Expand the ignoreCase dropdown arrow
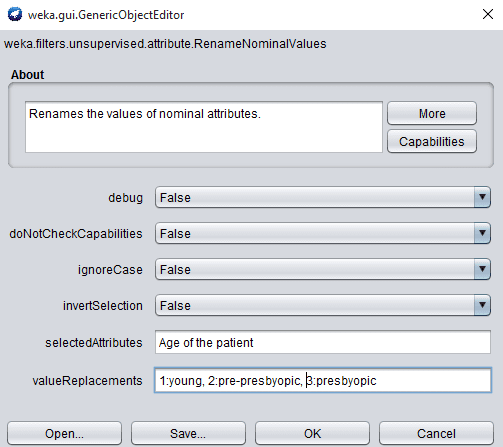The height and width of the screenshot is (447, 503). click(482, 269)
